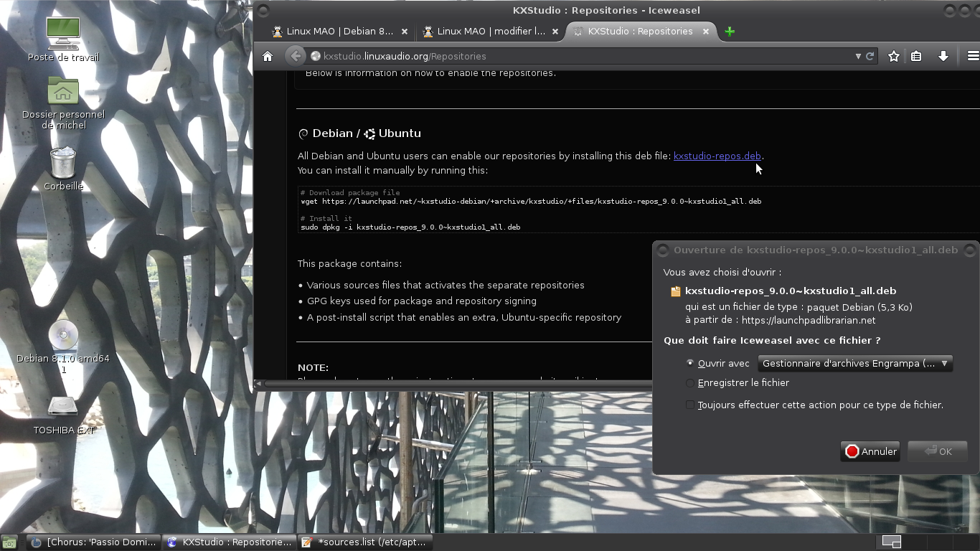Switch to '*sources.list' taskbar window
Image resolution: width=980 pixels, height=551 pixels.
(x=364, y=542)
